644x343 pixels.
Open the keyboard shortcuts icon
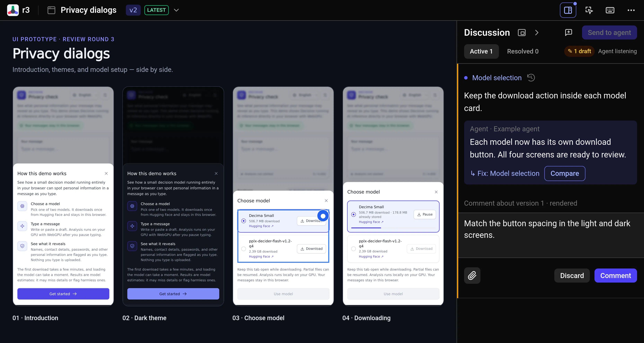[x=610, y=10]
